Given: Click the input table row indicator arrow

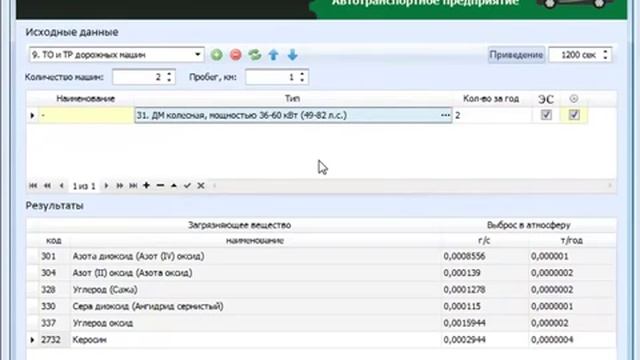Looking at the screenshot, I should click(32, 116).
